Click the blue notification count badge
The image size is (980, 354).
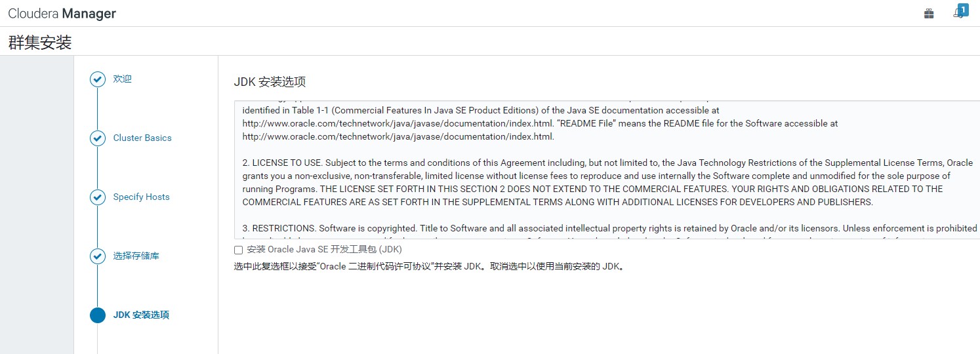tap(963, 10)
